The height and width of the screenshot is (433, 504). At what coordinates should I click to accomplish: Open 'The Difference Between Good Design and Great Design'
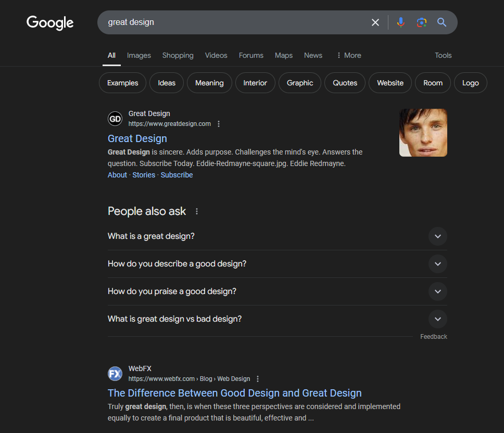tap(235, 393)
